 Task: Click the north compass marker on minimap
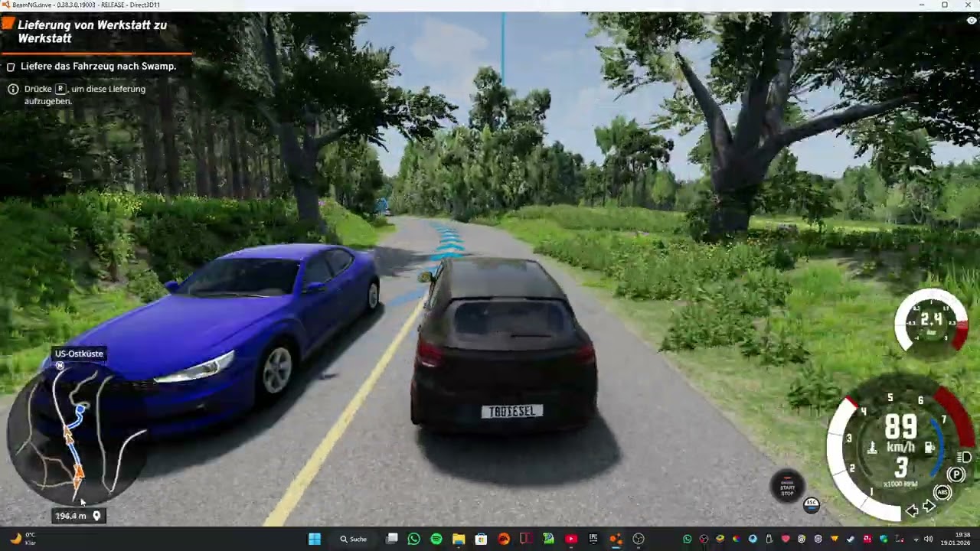click(x=60, y=366)
